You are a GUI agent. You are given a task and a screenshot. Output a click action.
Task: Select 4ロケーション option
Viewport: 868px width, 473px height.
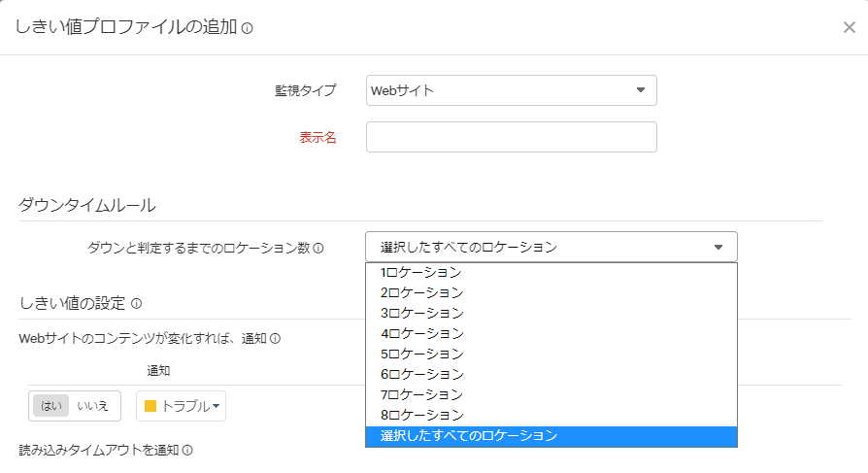(x=421, y=333)
